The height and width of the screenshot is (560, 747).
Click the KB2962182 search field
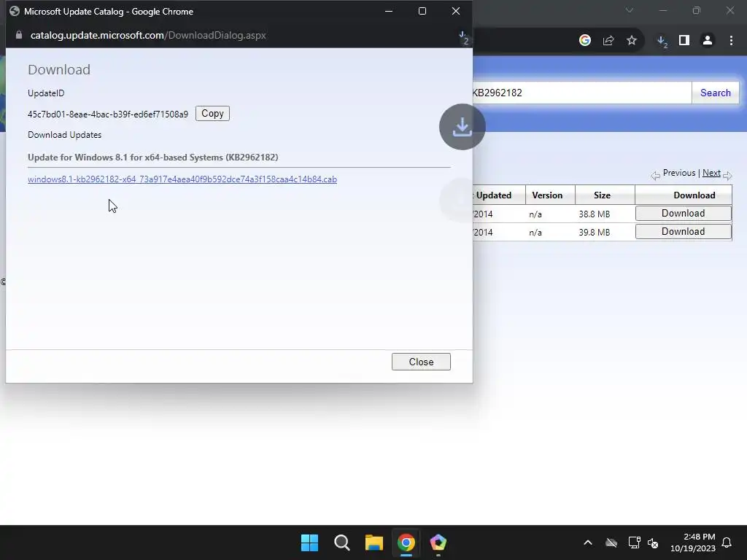click(x=581, y=93)
